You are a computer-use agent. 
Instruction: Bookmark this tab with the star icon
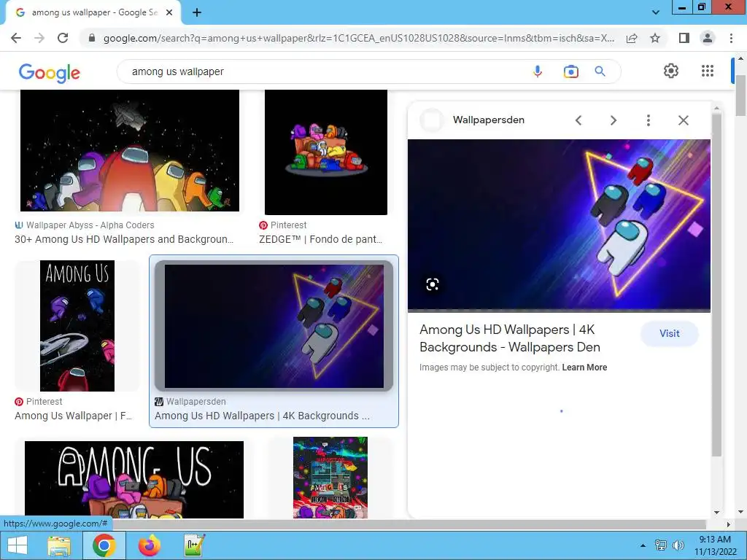click(x=655, y=38)
